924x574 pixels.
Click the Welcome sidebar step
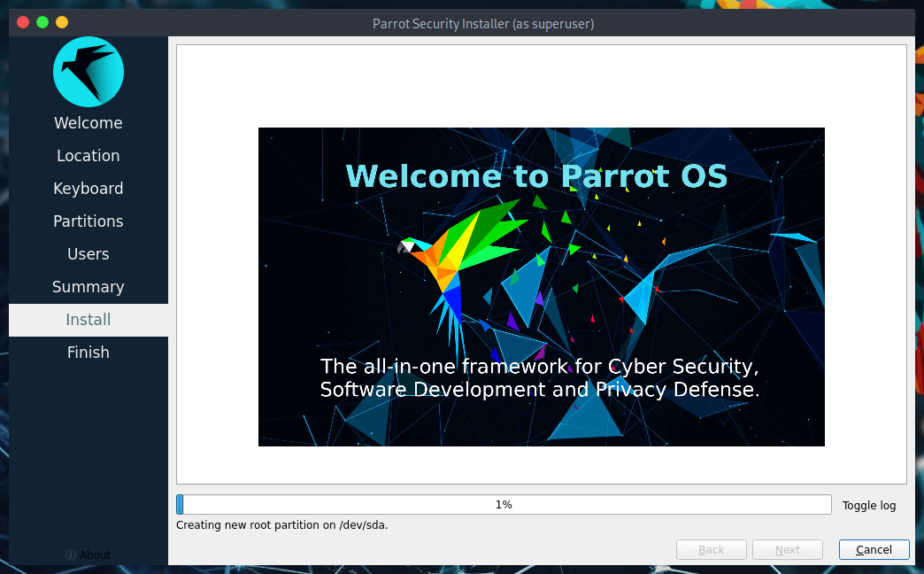[x=88, y=122]
